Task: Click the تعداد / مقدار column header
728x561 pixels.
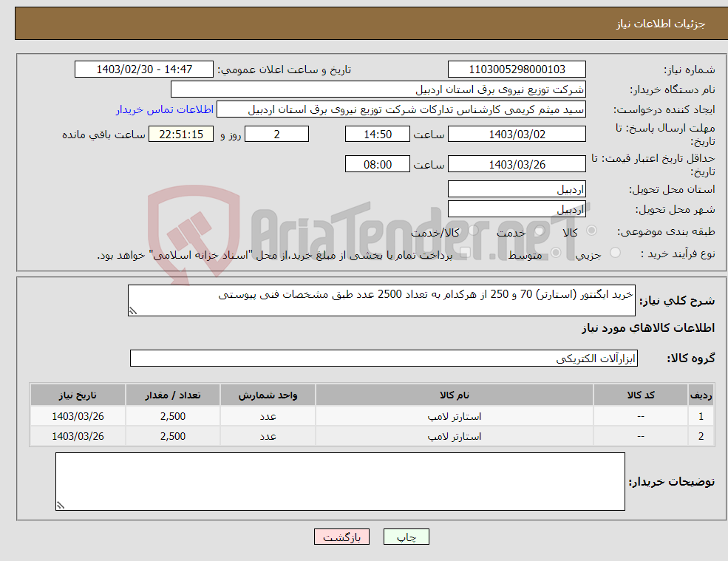Action: 173,395
